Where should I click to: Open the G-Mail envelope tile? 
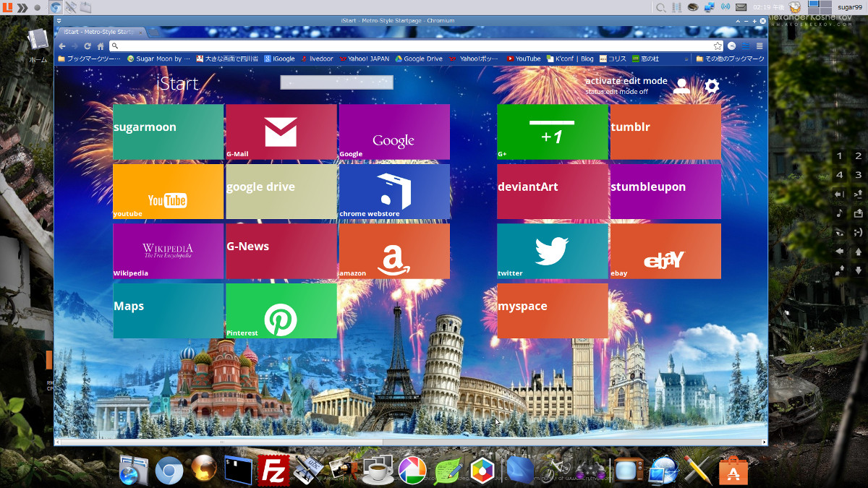click(x=281, y=132)
